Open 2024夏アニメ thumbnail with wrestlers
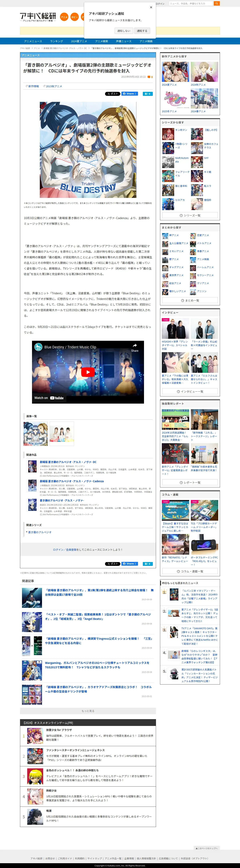Image resolution: width=240 pixels, height=868 pixels. (175, 72)
